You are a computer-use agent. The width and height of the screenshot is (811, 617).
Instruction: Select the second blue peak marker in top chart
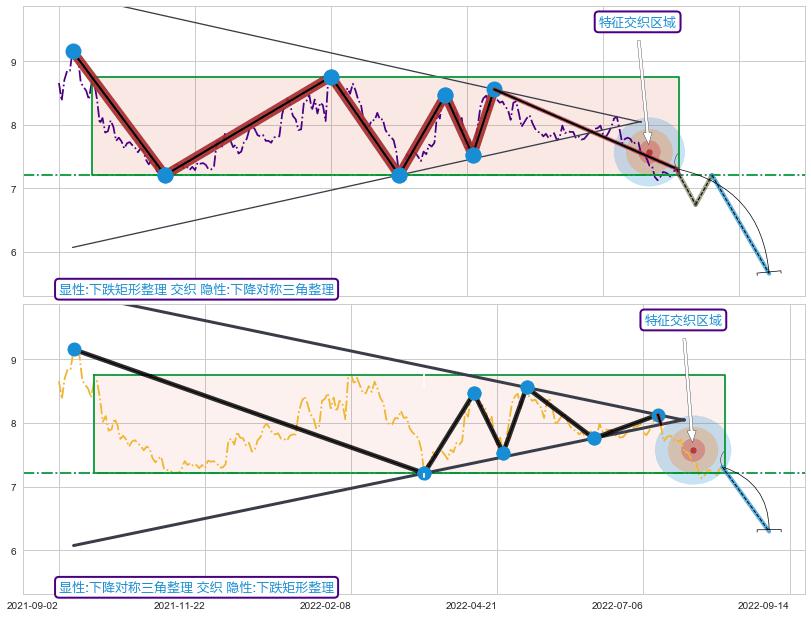pos(331,77)
